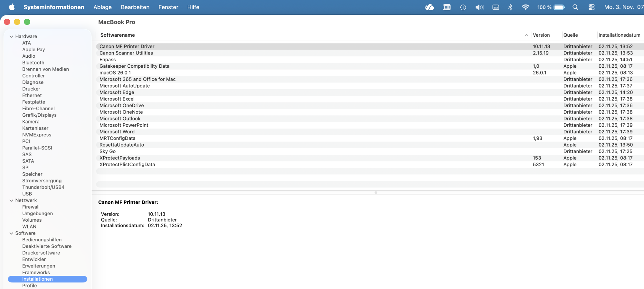Open the Fenster menu
The image size is (644, 289).
click(168, 7)
